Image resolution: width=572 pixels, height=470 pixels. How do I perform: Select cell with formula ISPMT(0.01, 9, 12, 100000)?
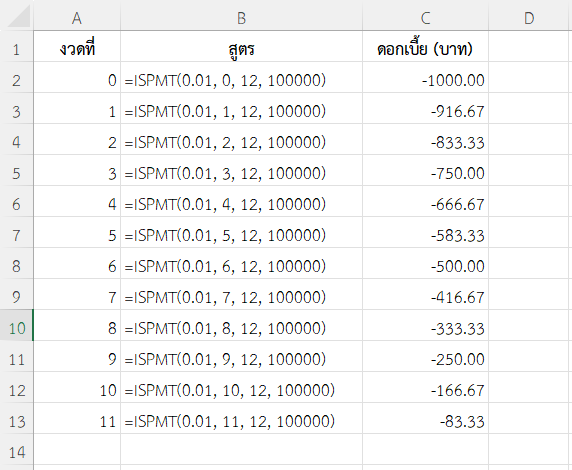[x=241, y=357]
